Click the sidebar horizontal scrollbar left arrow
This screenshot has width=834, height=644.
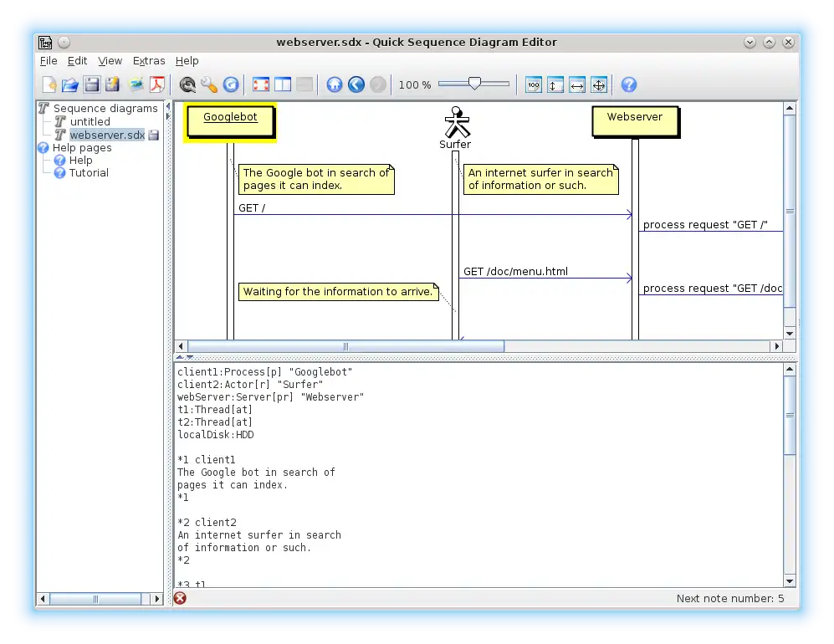[x=43, y=600]
